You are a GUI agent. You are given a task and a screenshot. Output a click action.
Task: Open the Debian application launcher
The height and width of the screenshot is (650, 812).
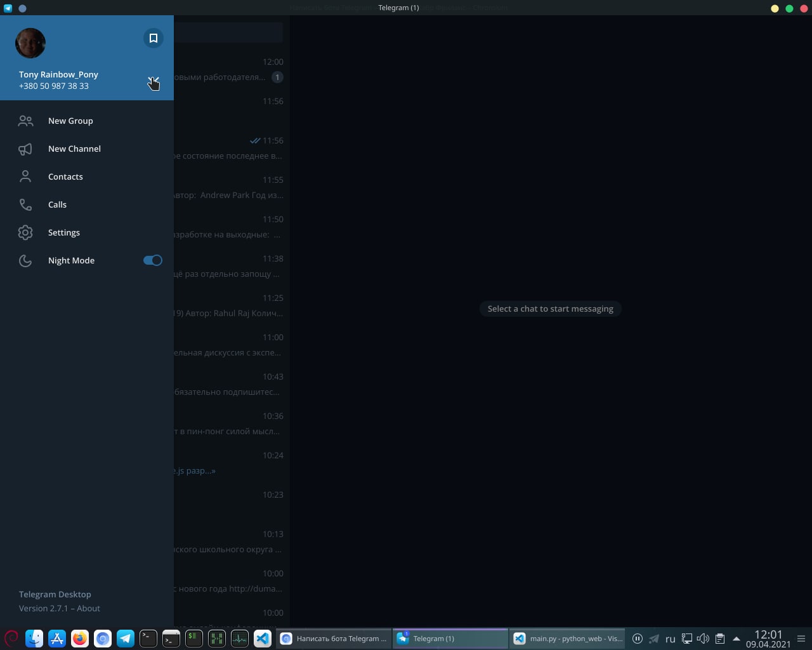point(11,639)
